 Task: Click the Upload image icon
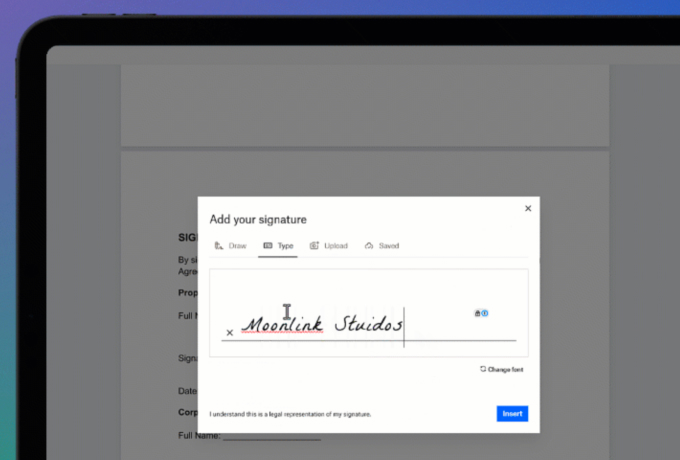pyautogui.click(x=314, y=246)
